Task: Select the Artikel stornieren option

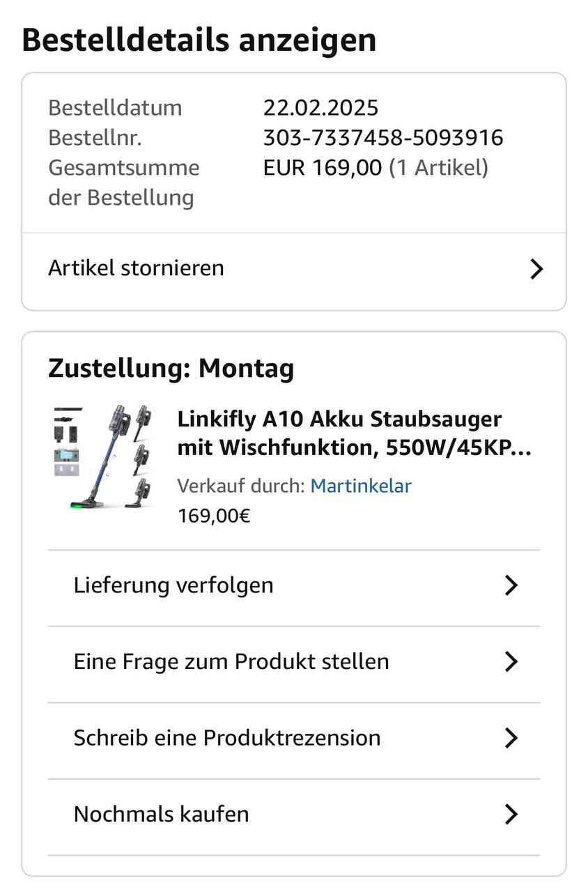Action: [x=294, y=269]
